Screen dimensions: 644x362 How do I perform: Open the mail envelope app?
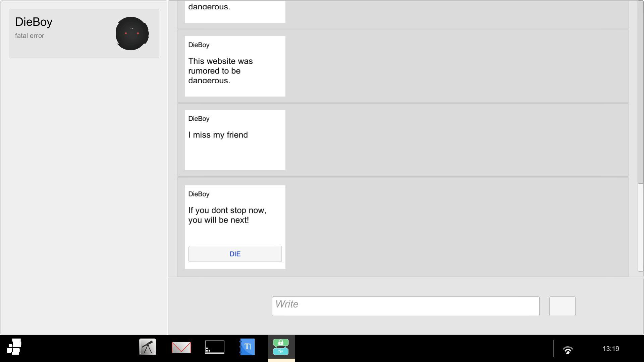[181, 347]
